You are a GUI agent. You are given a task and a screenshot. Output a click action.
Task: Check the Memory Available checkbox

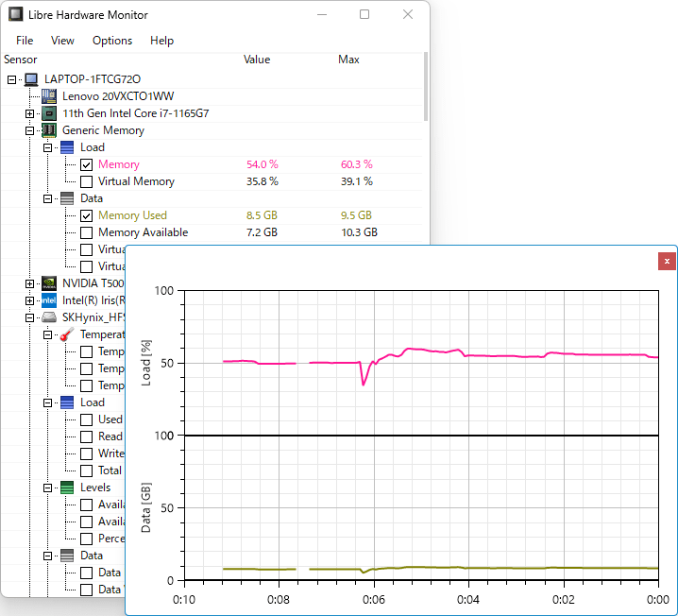point(87,232)
